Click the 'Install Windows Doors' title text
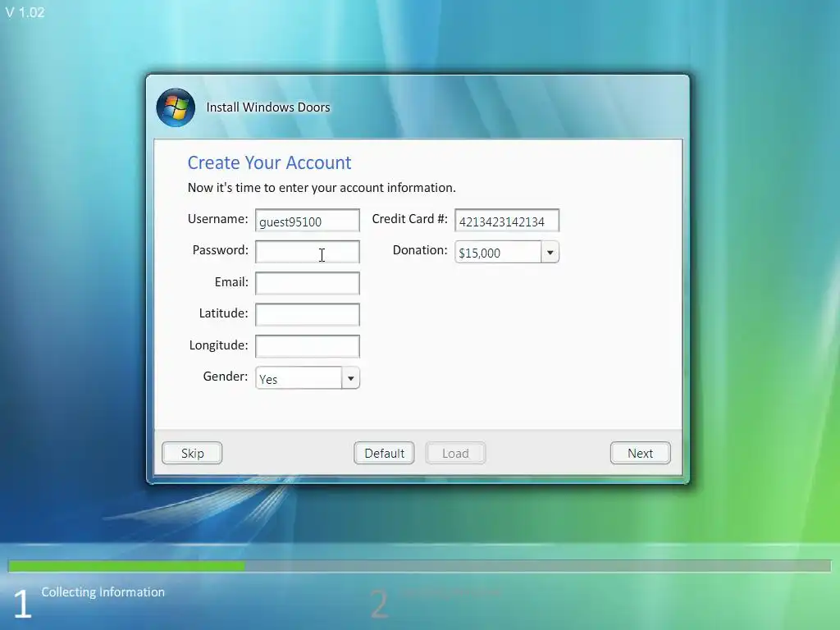This screenshot has width=840, height=630. tap(268, 107)
